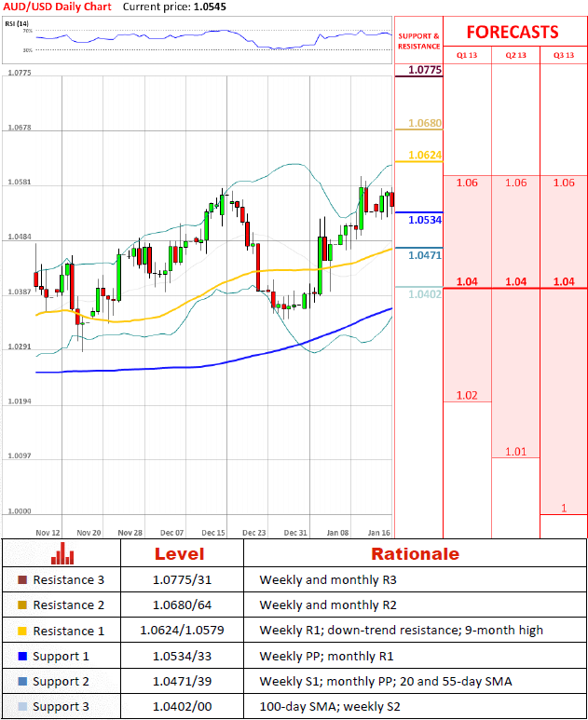Click the 'Rationale' table column header
The image size is (588, 720).
[416, 554]
